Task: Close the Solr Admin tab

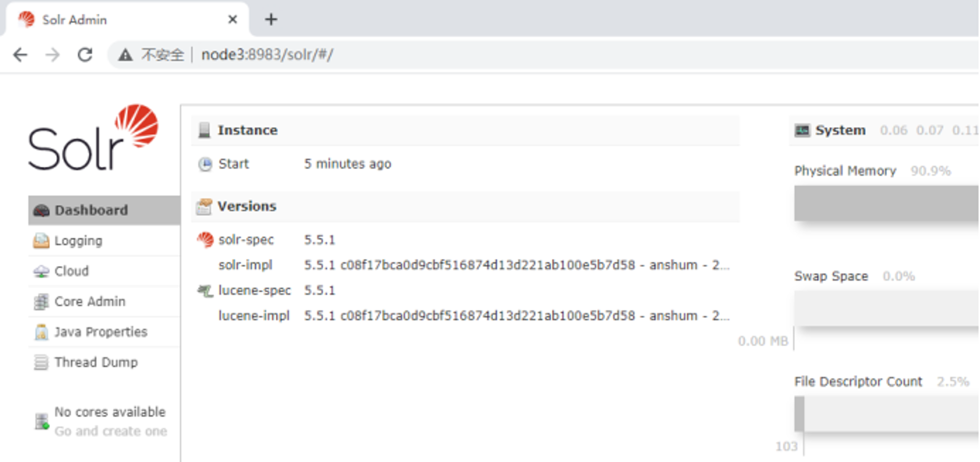Action: [233, 20]
